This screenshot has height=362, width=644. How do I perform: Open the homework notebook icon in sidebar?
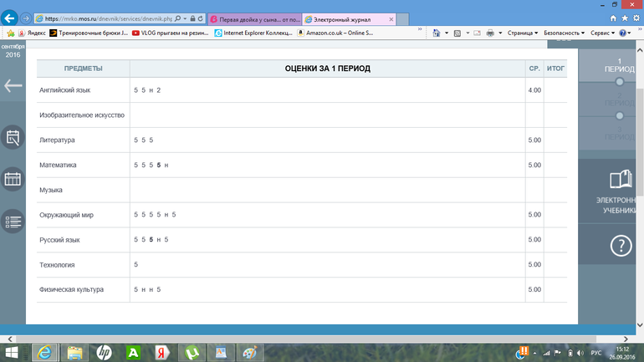(x=13, y=138)
